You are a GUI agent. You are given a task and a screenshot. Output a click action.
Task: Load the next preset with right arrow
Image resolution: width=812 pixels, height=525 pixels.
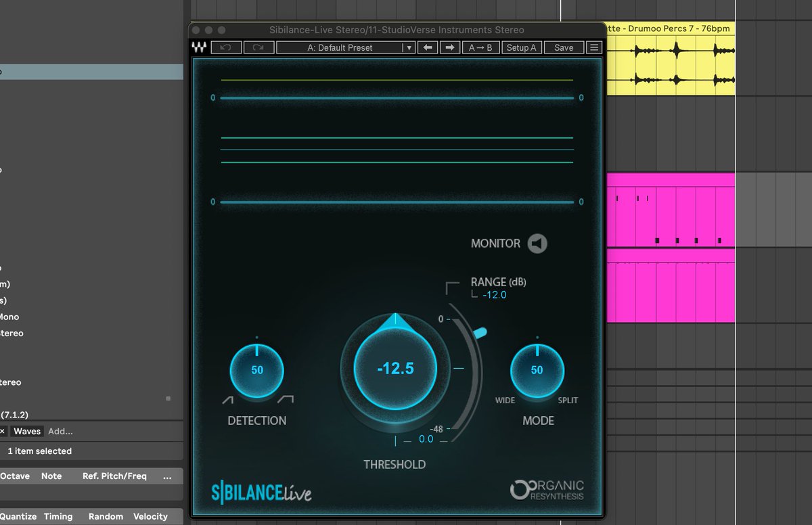(x=449, y=47)
